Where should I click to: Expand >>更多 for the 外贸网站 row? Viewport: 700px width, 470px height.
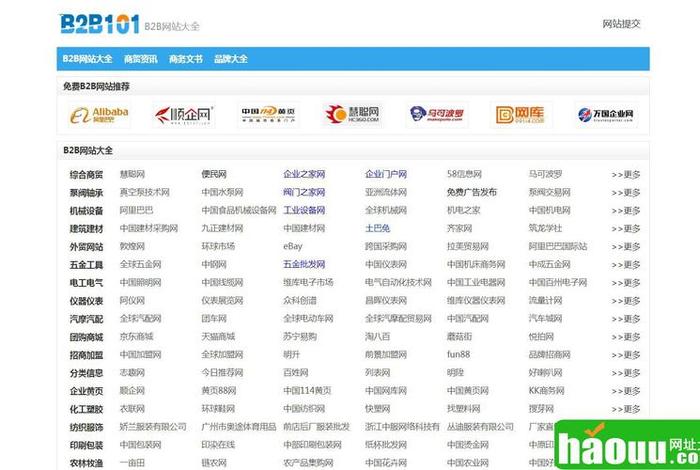click(x=626, y=247)
